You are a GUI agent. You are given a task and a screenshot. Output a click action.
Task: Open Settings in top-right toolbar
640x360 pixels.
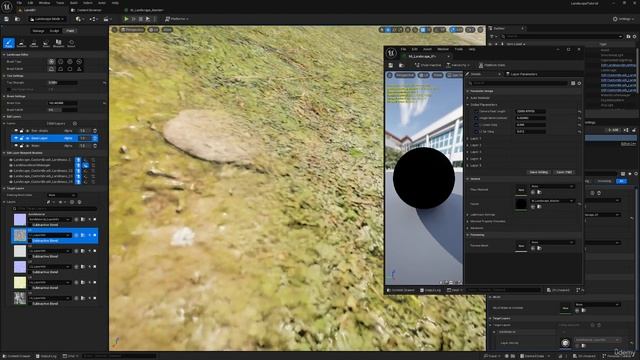[x=623, y=19]
